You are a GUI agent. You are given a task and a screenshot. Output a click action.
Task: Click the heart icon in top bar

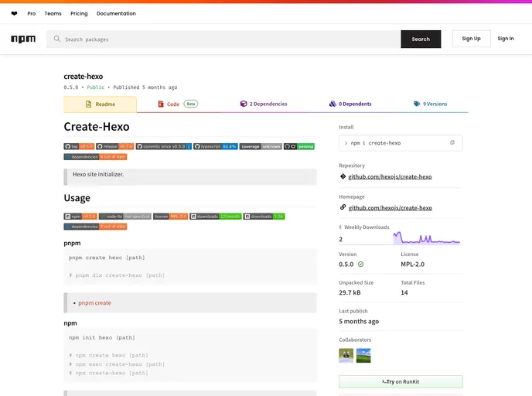click(x=14, y=14)
